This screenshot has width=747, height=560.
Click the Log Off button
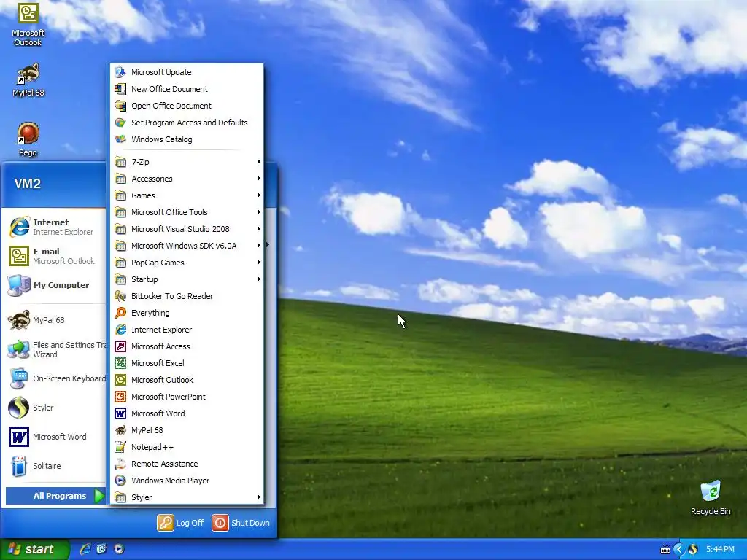point(181,523)
